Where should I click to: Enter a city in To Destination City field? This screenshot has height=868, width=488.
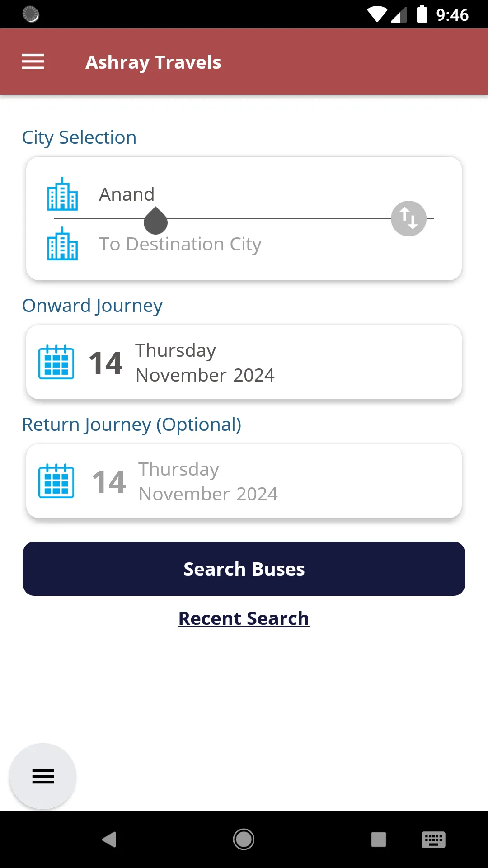pyautogui.click(x=235, y=244)
